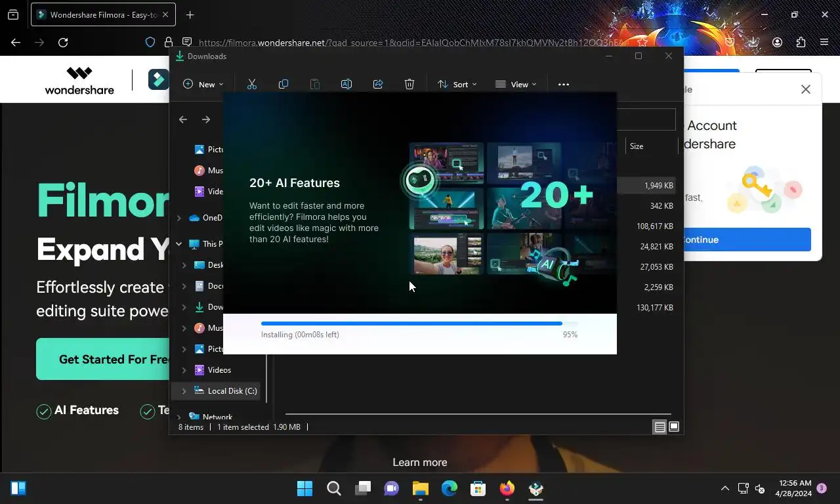The height and width of the screenshot is (504, 840).
Task: Open File Explorer on taskbar
Action: (x=421, y=488)
